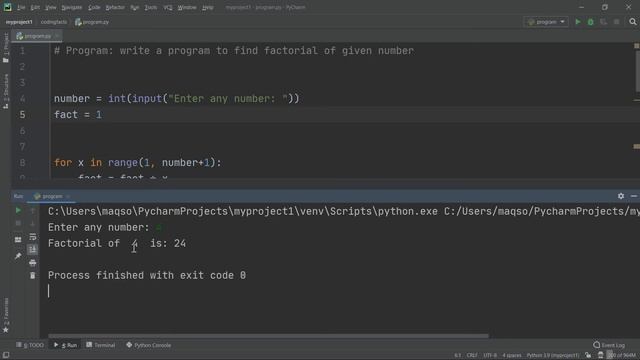Click the 'Process finished with exit code 0' text
This screenshot has height=360, width=640.
(x=147, y=276)
